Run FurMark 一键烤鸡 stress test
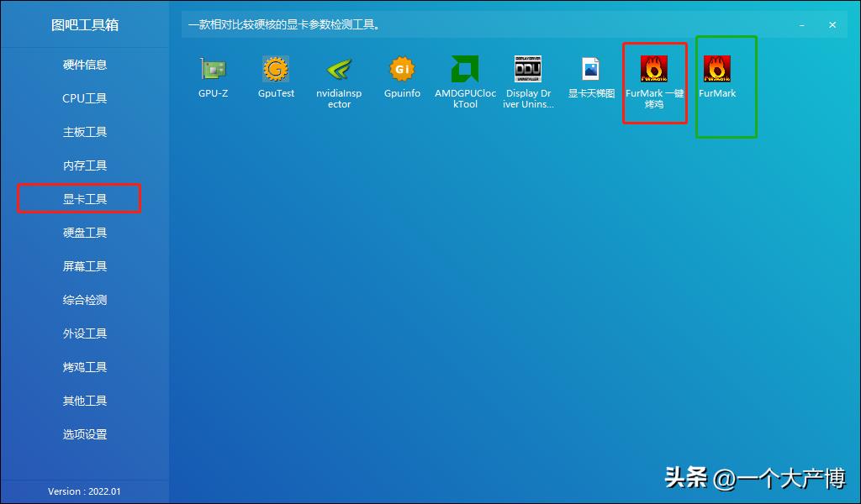861x504 pixels. [x=655, y=71]
